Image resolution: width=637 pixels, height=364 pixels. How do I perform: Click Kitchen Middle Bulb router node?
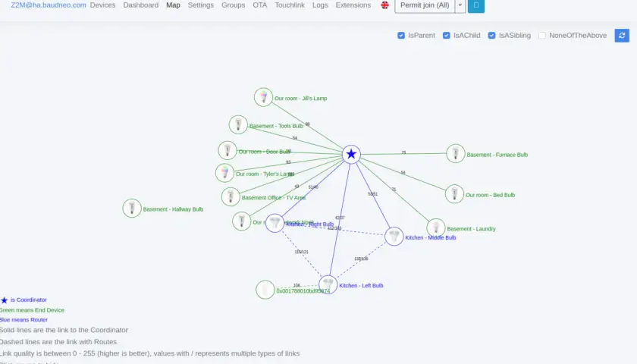[x=394, y=236]
